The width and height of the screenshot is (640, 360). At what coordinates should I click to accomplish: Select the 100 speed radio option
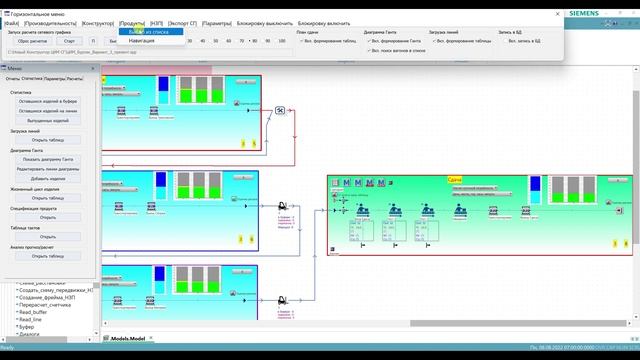click(x=281, y=41)
